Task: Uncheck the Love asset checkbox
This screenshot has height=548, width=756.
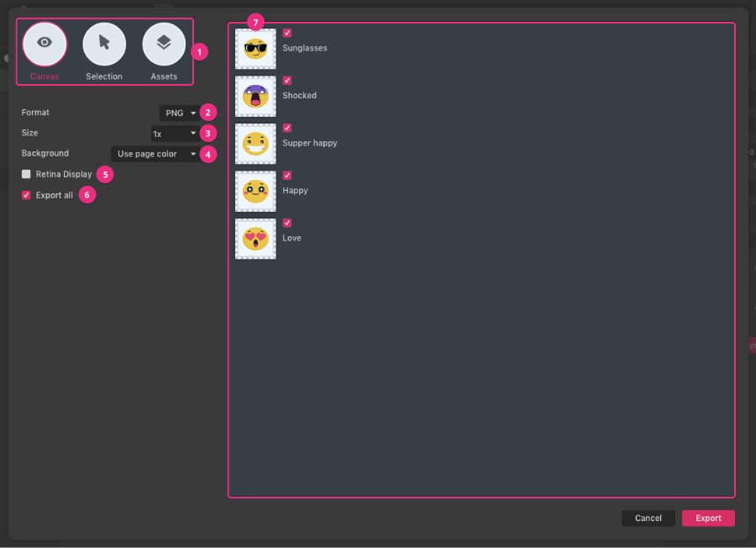Action: [287, 223]
